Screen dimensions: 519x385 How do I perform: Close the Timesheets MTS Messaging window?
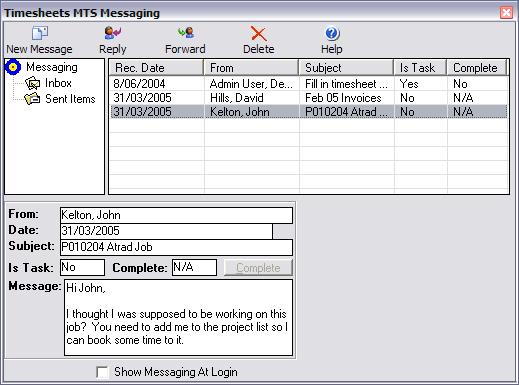tap(506, 13)
